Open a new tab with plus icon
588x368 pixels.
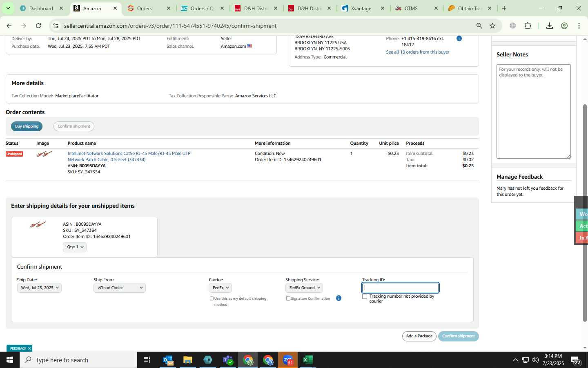[504, 8]
